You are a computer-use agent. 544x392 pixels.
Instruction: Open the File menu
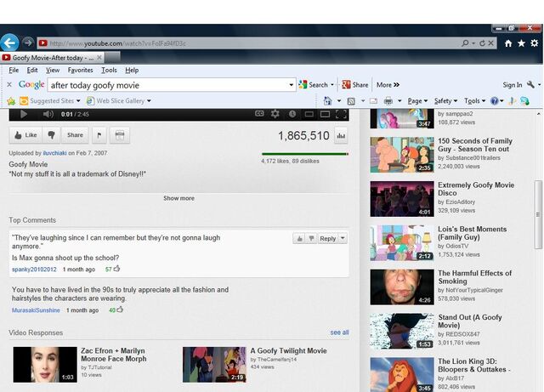coord(14,70)
